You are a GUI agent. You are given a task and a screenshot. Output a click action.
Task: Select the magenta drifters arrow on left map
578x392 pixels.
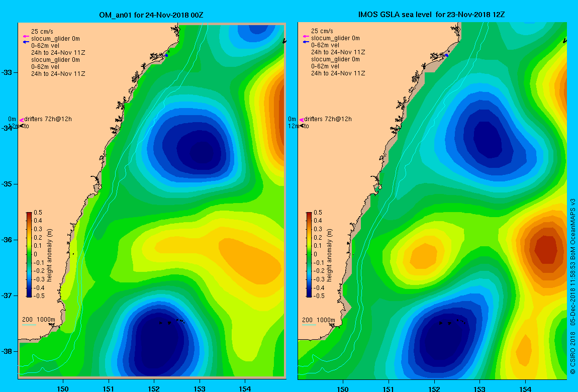22,120
